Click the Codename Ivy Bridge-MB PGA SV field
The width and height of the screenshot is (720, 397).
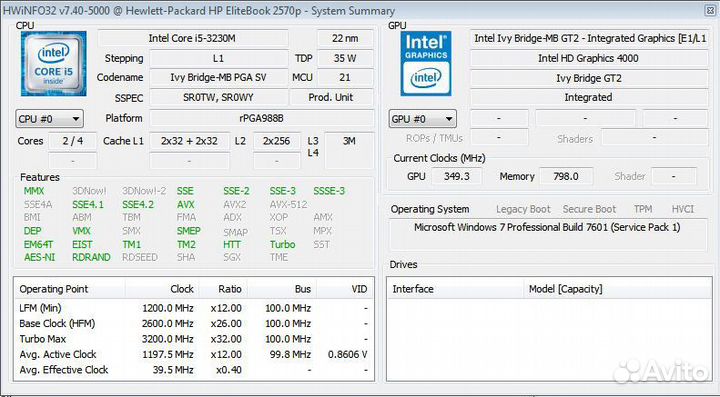[x=219, y=78]
